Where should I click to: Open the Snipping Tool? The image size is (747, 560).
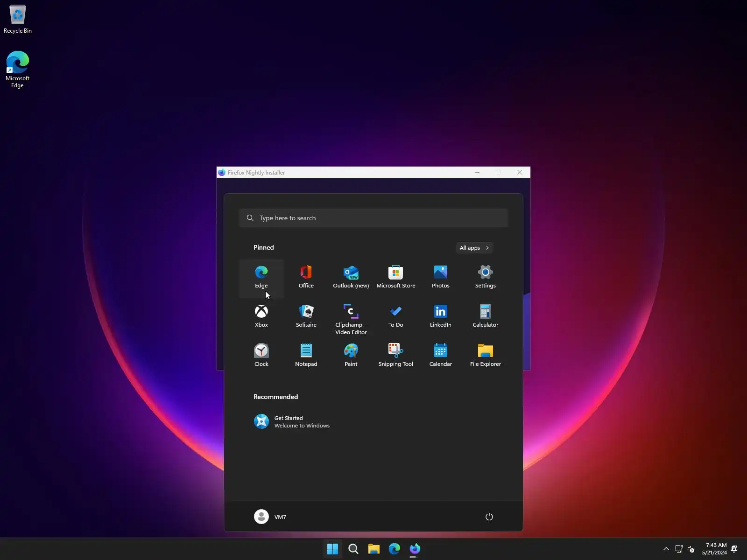click(x=396, y=356)
